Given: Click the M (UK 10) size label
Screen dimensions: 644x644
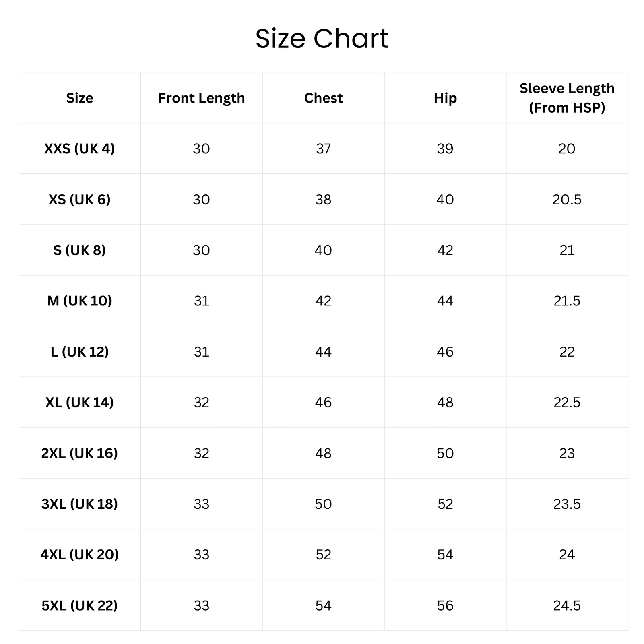Looking at the screenshot, I should point(80,301).
